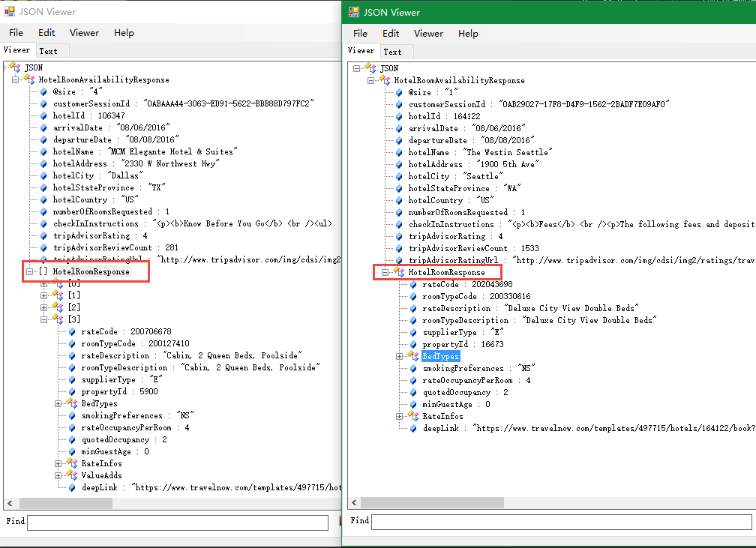Click object icon of right RateInfos
This screenshot has width=756, height=548.
(x=413, y=415)
